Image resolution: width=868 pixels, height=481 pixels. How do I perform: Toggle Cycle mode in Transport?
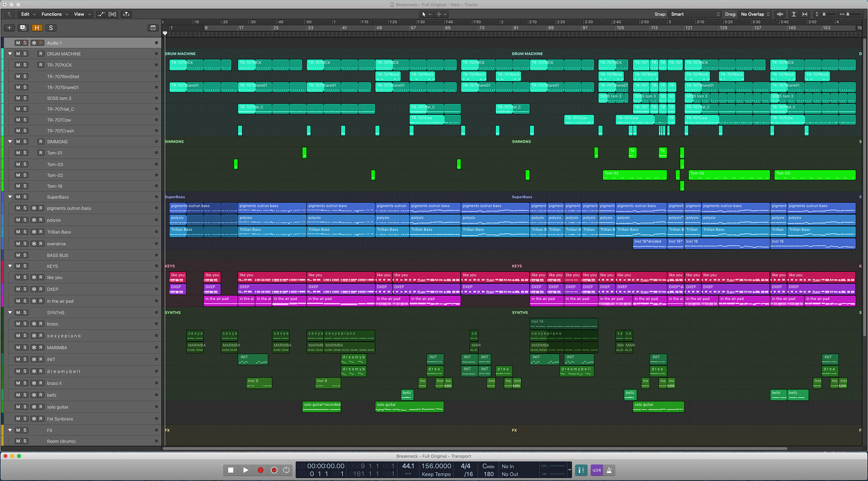click(286, 470)
